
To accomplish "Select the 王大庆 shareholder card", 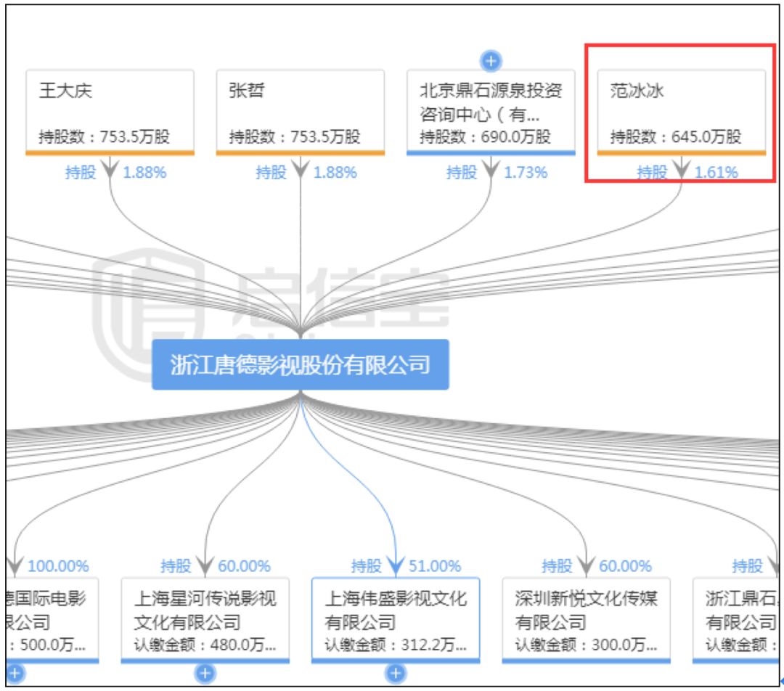I will [110, 112].
